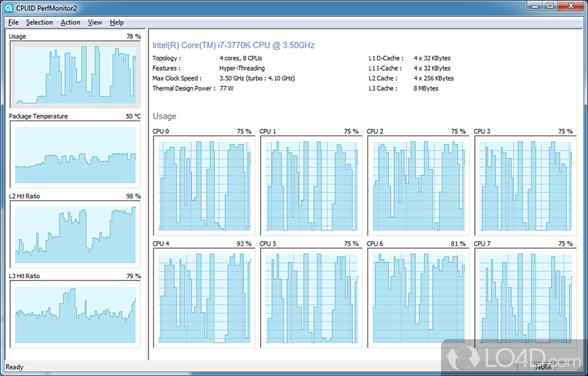This screenshot has width=588, height=376.
Task: Close the PerfMonitor2 window
Action: click(x=571, y=6)
